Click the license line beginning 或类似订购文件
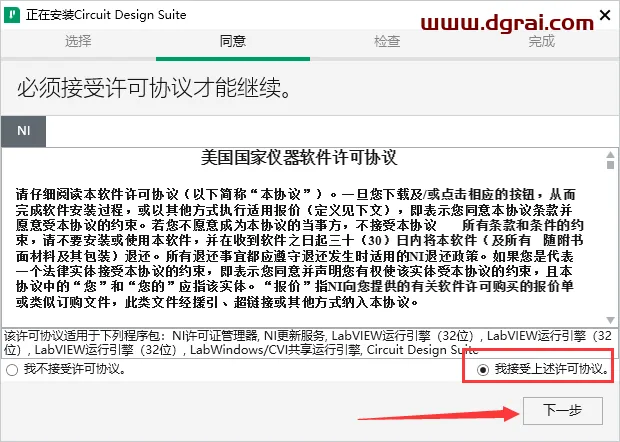 coord(217,303)
